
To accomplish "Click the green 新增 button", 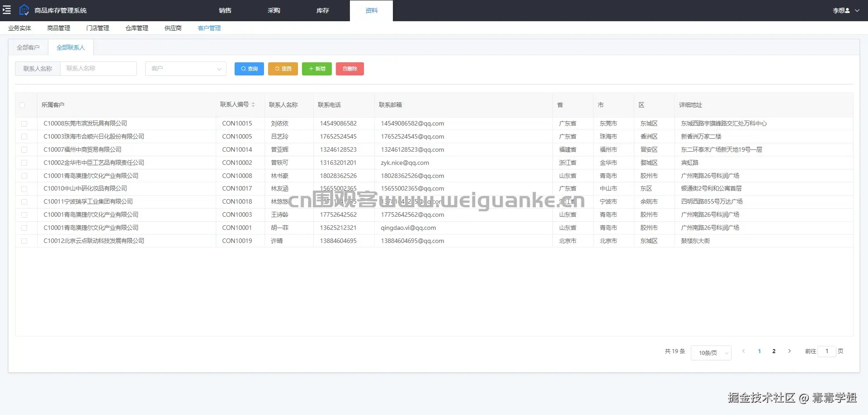I will (317, 69).
